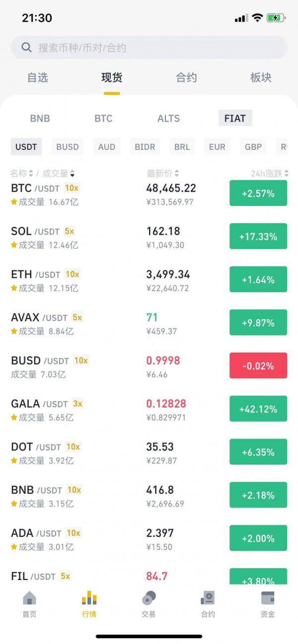Image resolution: width=298 pixels, height=644 pixels.
Task: Select the ALTS market category
Action: [x=168, y=119]
